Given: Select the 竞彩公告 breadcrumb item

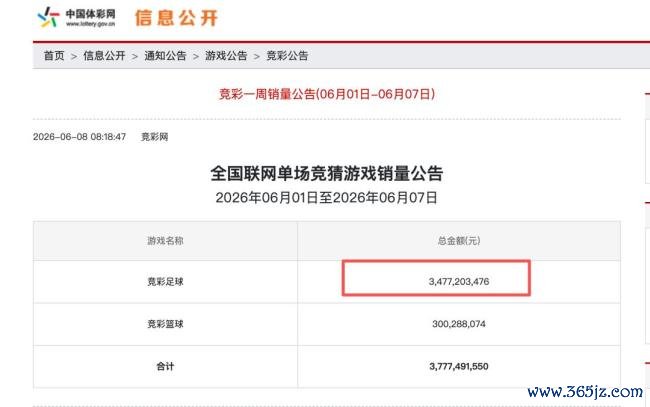Looking at the screenshot, I should click(287, 56).
